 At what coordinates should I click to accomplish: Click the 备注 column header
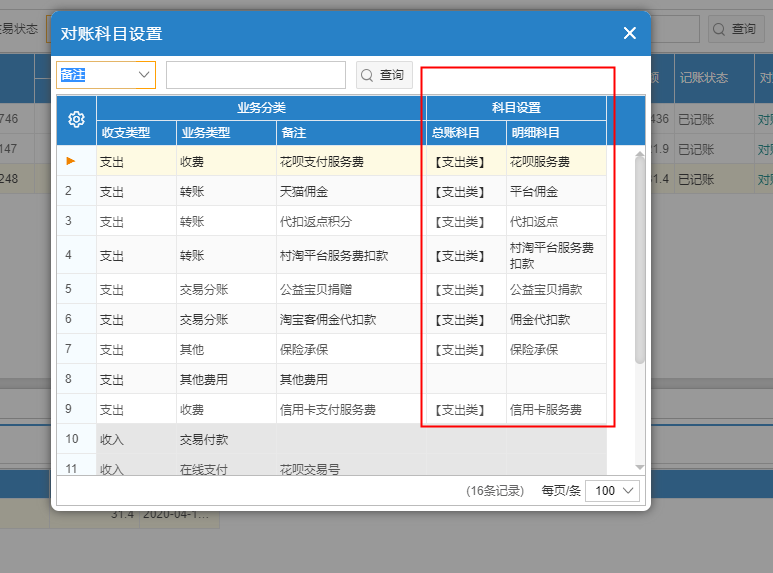pos(351,133)
